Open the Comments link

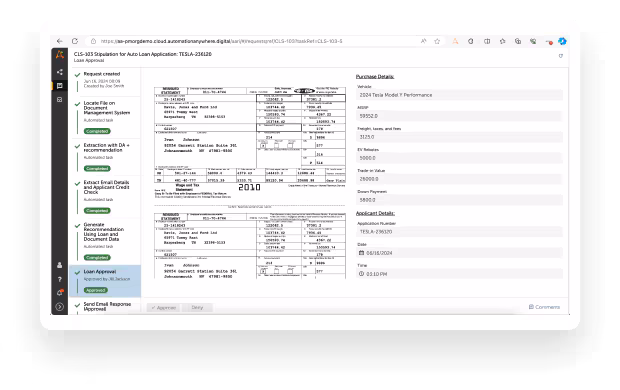point(544,307)
